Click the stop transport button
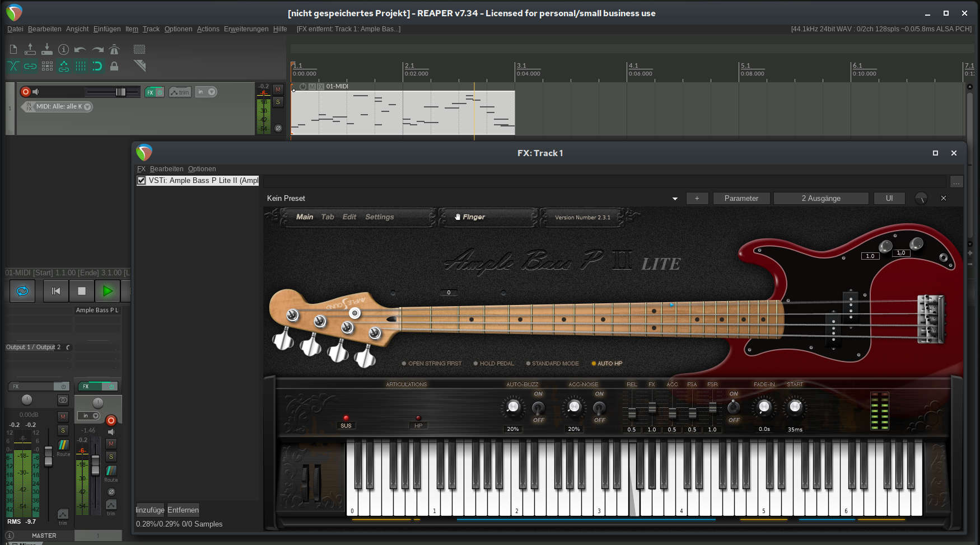The width and height of the screenshot is (980, 545). [x=82, y=291]
